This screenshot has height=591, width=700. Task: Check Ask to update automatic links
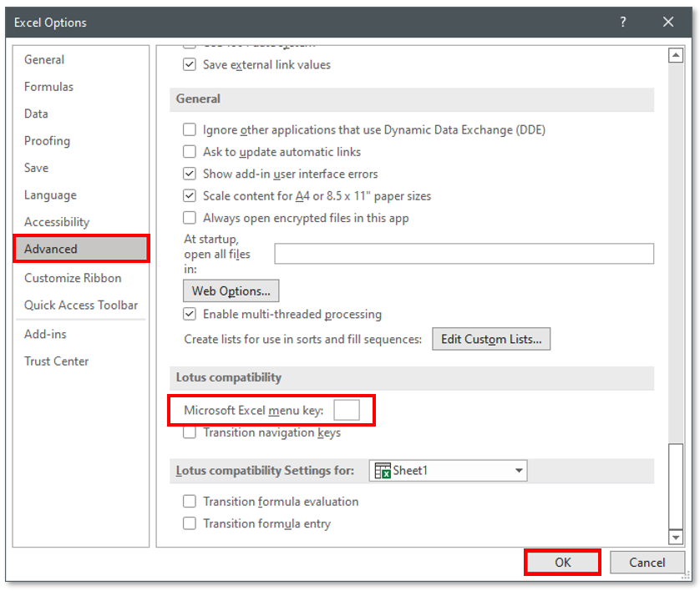tap(190, 152)
